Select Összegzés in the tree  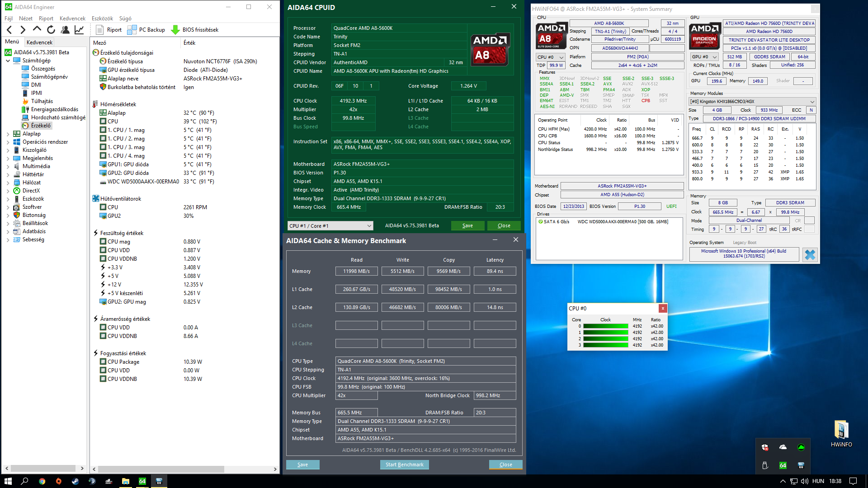pyautogui.click(x=43, y=69)
